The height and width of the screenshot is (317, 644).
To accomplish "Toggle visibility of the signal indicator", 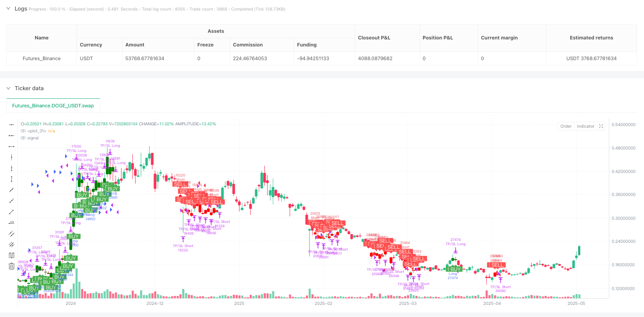I will tap(23, 138).
